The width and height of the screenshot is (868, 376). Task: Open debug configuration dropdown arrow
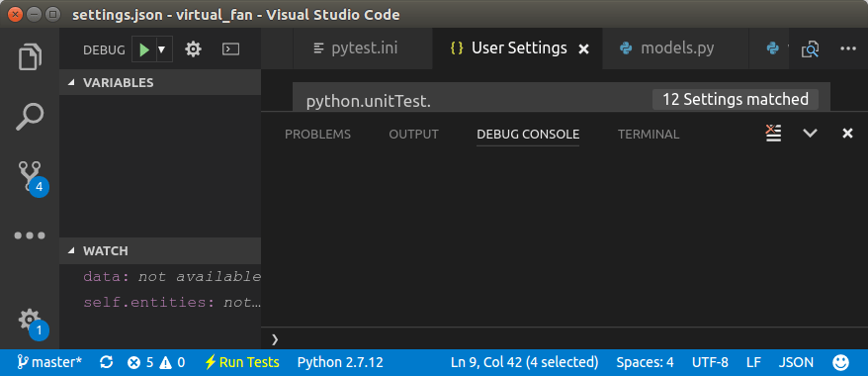click(162, 49)
